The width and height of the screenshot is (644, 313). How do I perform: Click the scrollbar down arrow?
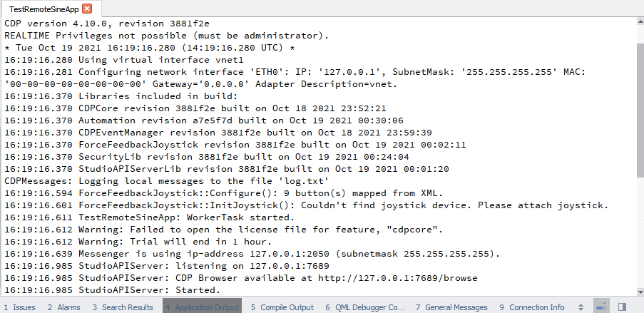point(639,291)
